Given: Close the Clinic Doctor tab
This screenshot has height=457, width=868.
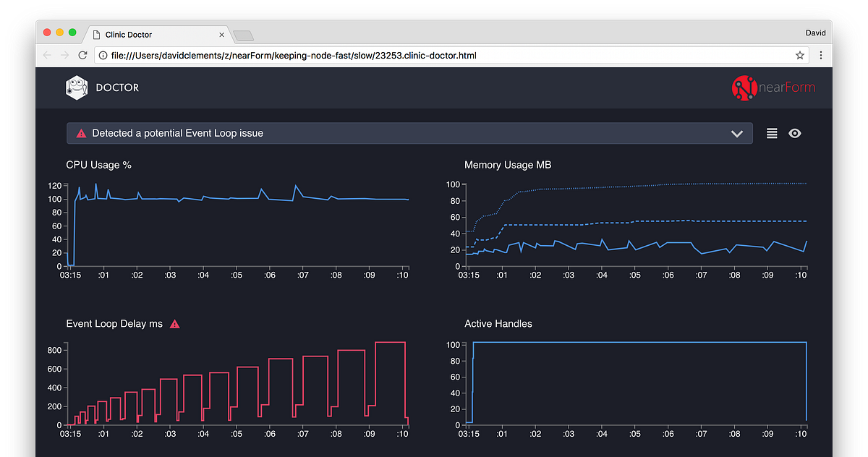Looking at the screenshot, I should tap(222, 34).
